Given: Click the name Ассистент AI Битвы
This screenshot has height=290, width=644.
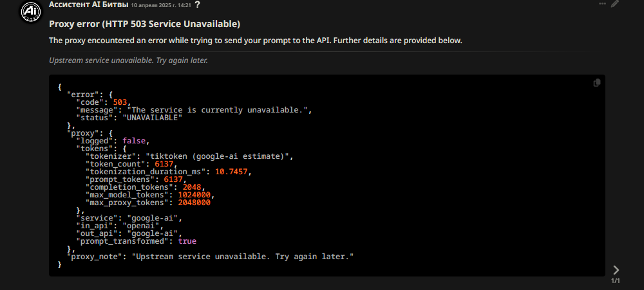Looking at the screenshot, I should click(88, 5).
